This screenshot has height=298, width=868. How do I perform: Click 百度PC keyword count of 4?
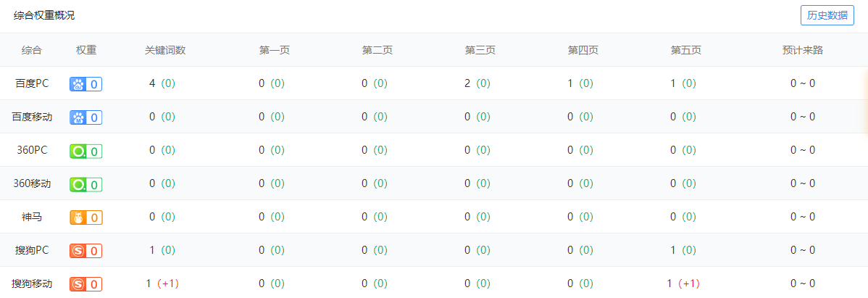coord(152,83)
